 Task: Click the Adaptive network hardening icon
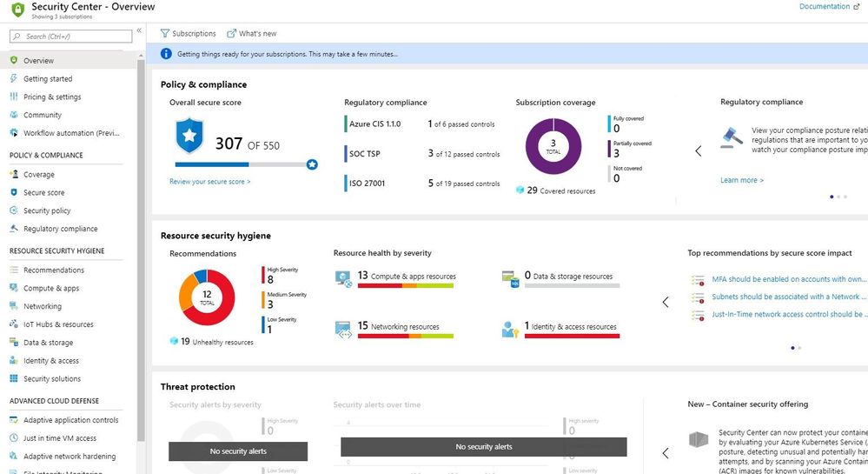pyautogui.click(x=14, y=457)
